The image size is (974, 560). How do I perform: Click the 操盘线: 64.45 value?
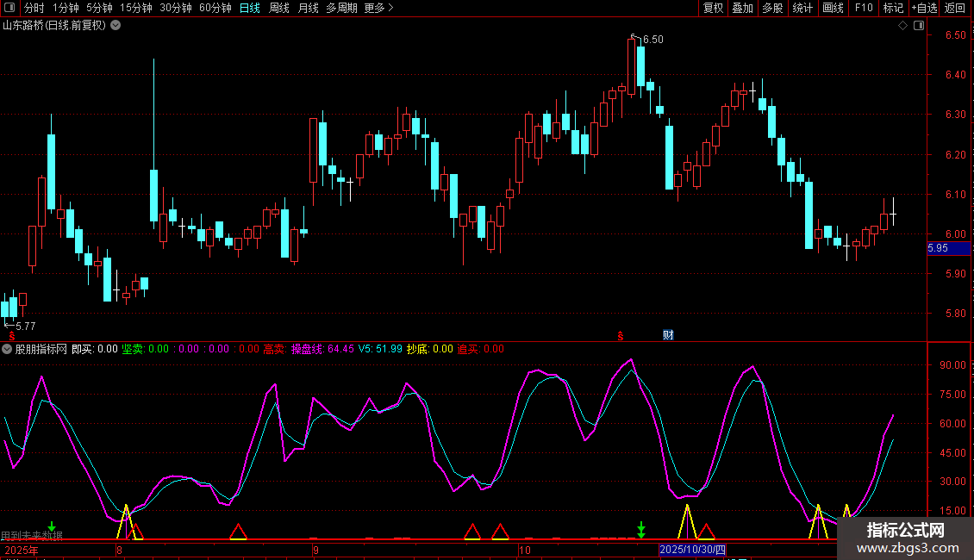tap(322, 349)
